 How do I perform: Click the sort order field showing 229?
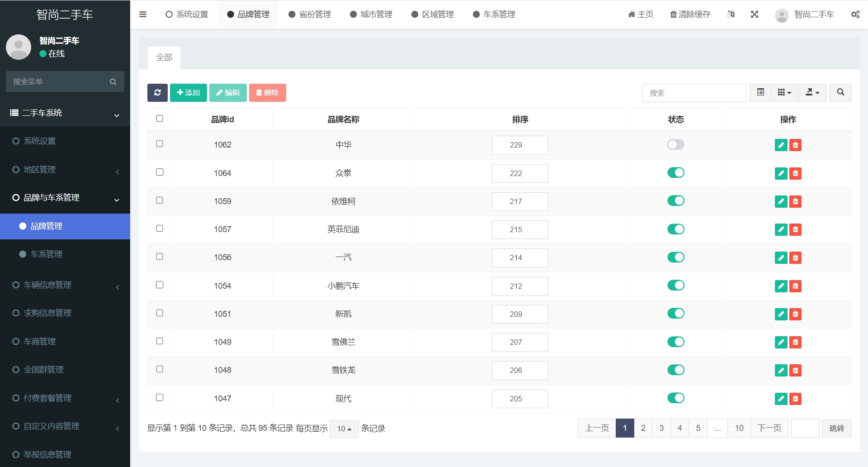(x=520, y=145)
